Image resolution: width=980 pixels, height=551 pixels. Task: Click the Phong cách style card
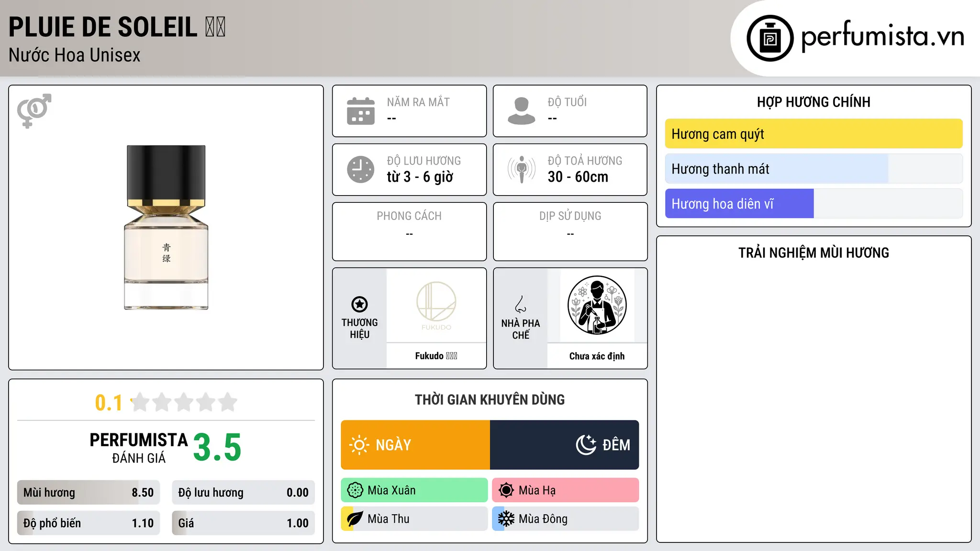click(410, 232)
